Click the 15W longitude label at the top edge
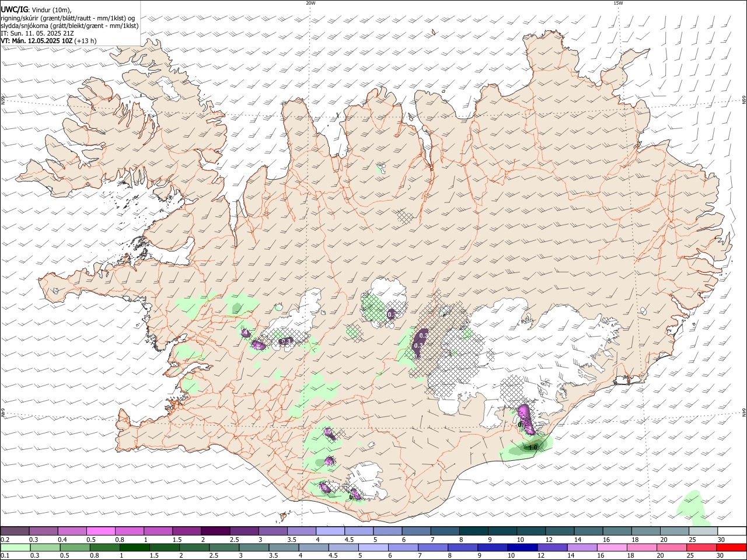This screenshot has height=560, width=747. [x=618, y=3]
